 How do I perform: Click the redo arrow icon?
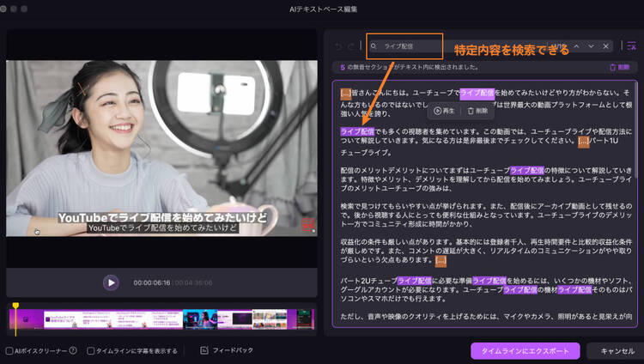coord(350,46)
